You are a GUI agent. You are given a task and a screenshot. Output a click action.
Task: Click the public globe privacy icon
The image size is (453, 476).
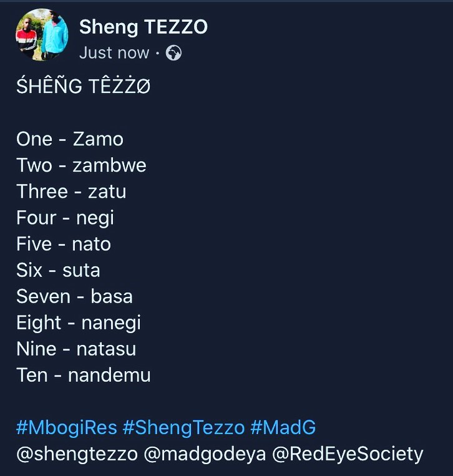tap(174, 53)
